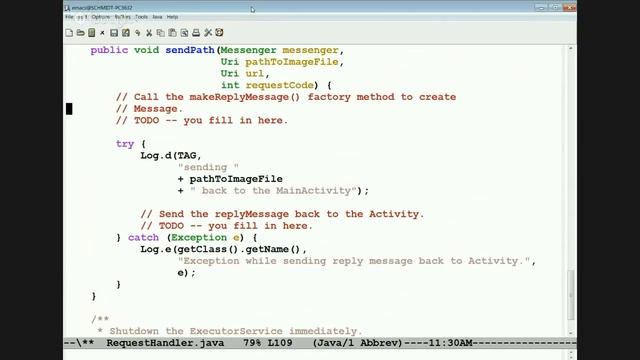Click the Emacs window title bar icon
The height and width of the screenshot is (360, 640).
68,8
